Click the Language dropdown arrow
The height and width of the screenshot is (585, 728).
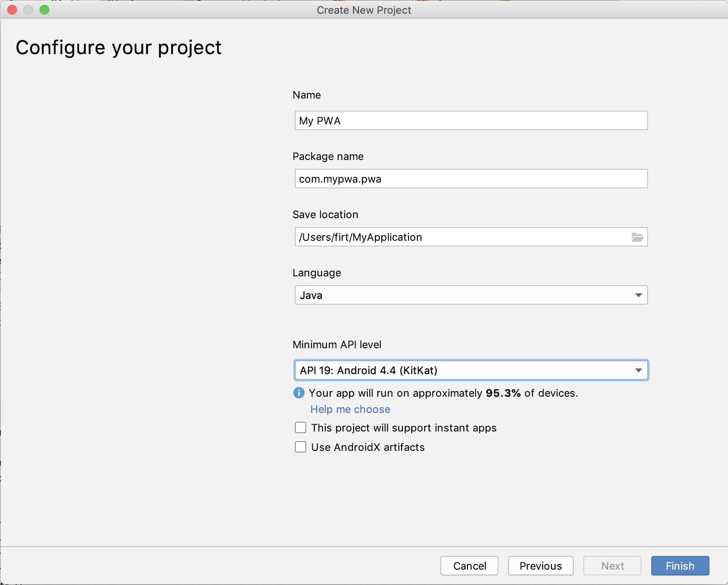coord(638,295)
